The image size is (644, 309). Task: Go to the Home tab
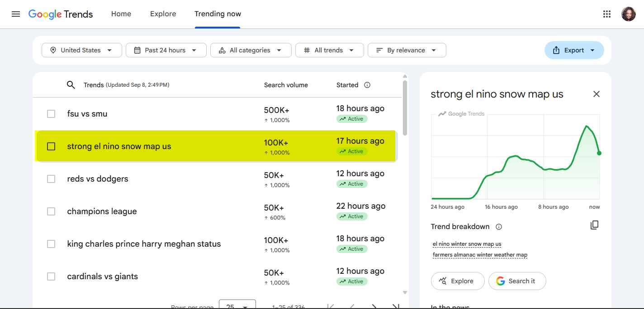click(x=121, y=14)
